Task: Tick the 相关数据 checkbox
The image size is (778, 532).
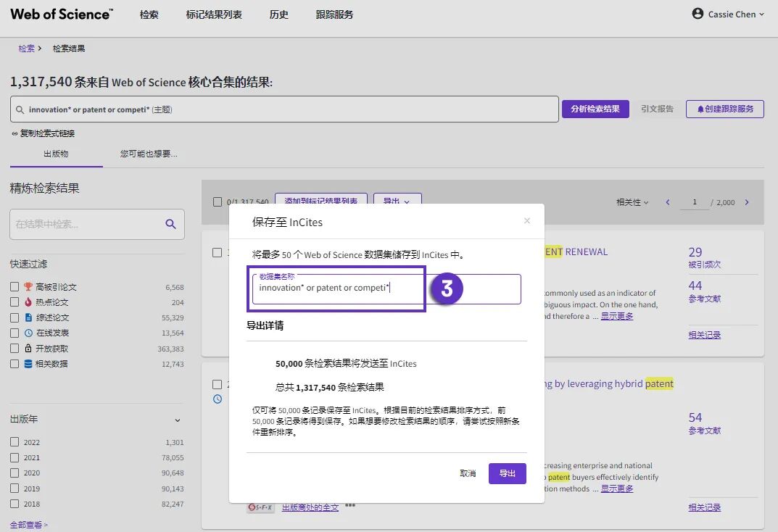Action: click(15, 363)
